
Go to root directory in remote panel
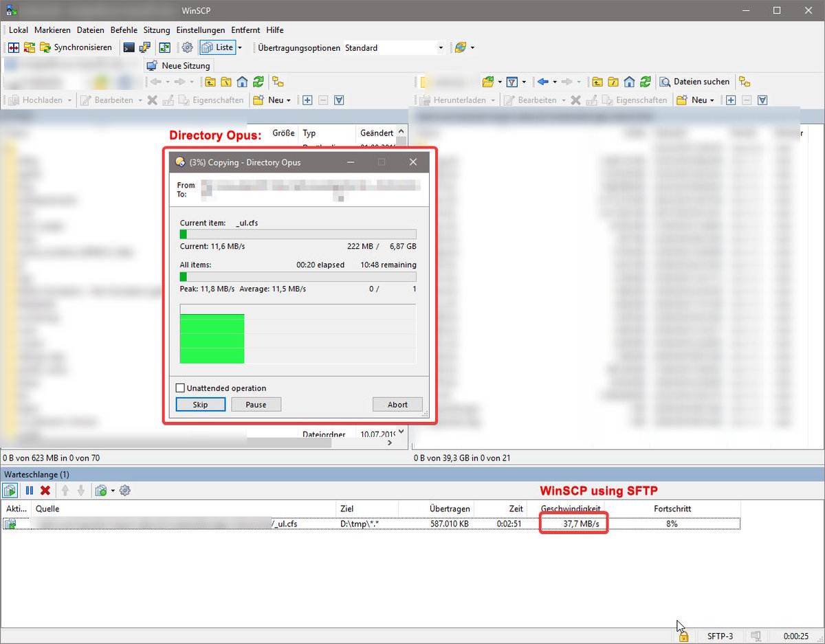(613, 82)
